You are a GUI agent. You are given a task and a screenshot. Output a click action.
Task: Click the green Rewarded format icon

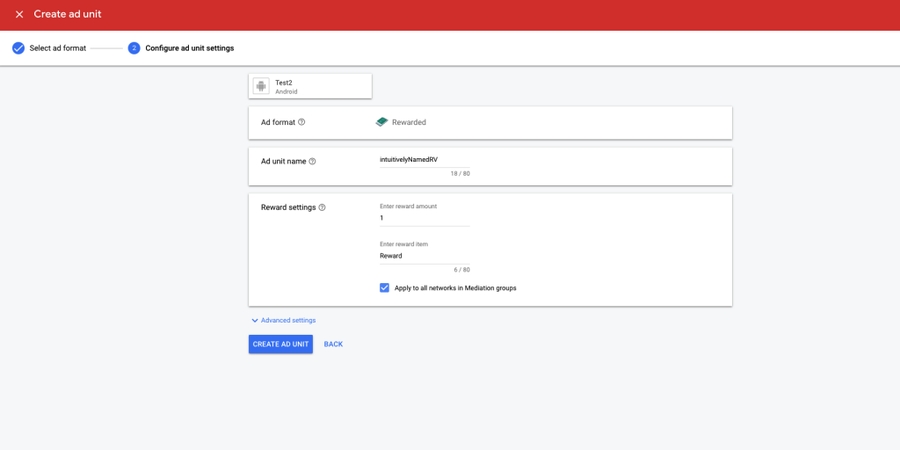pos(381,122)
